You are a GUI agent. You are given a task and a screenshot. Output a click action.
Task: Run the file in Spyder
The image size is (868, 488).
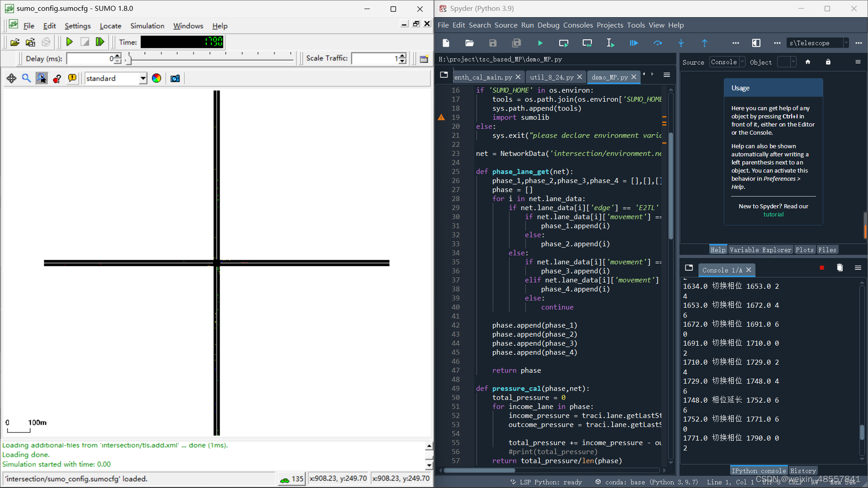pos(540,43)
